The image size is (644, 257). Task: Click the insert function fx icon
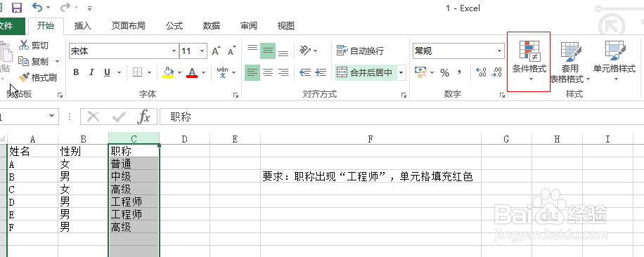click(x=143, y=117)
